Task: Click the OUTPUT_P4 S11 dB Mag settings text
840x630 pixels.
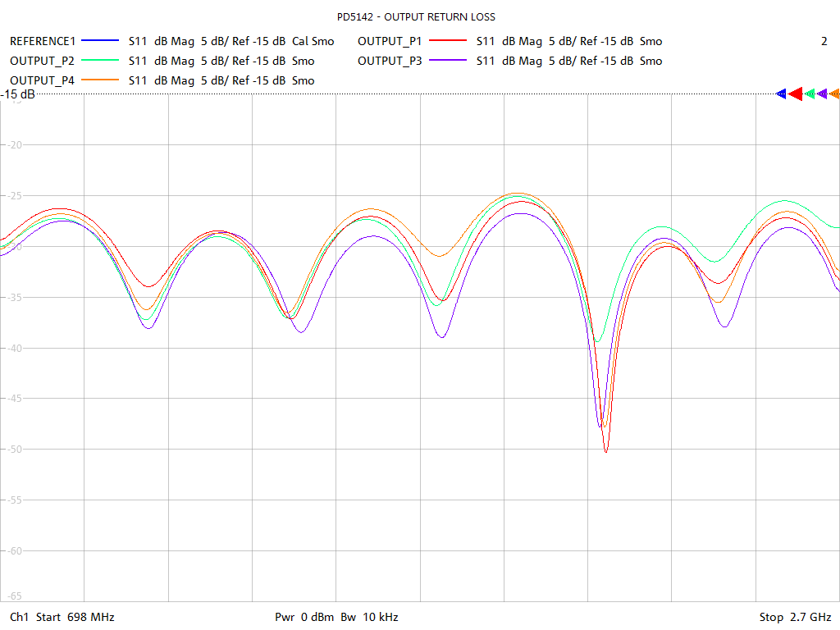Action: pos(221,81)
